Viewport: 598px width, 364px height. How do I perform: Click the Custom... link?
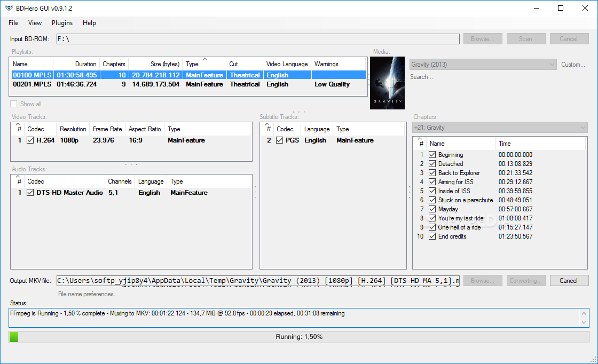pyautogui.click(x=573, y=65)
